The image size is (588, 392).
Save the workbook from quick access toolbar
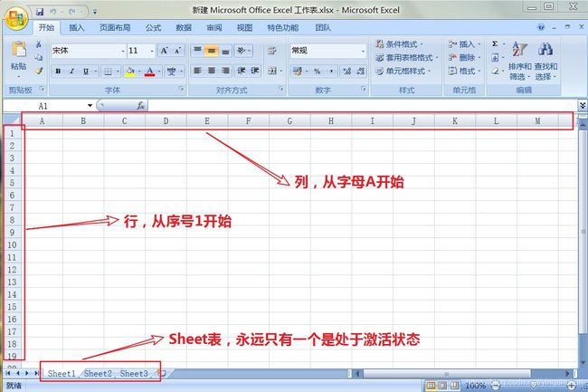pos(40,12)
